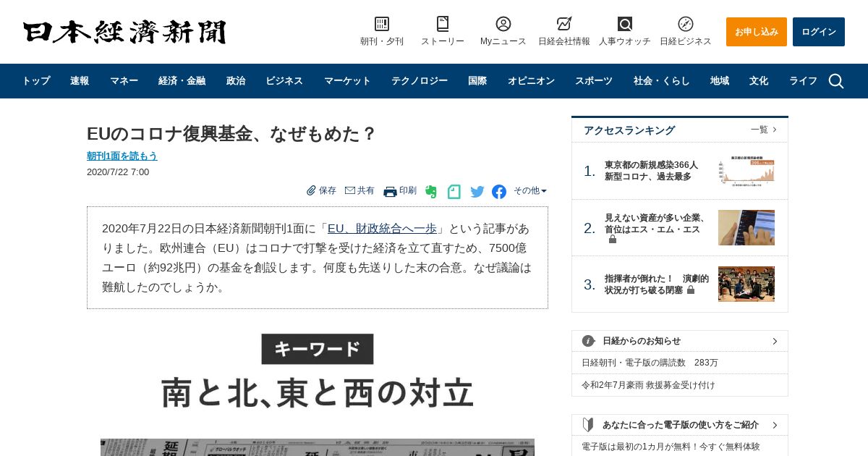
Task: Open マネー section
Action: pos(124,81)
